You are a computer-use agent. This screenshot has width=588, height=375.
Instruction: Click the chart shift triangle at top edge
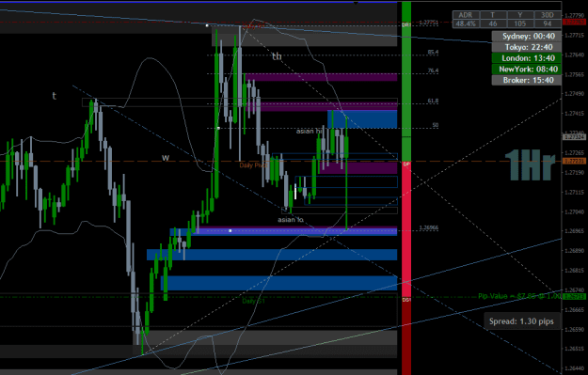(356, 3)
